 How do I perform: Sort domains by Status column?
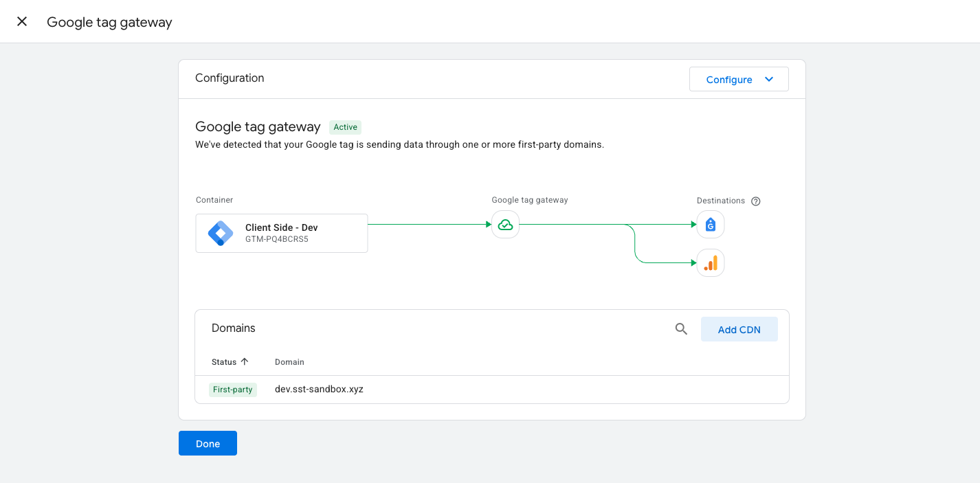click(x=230, y=362)
